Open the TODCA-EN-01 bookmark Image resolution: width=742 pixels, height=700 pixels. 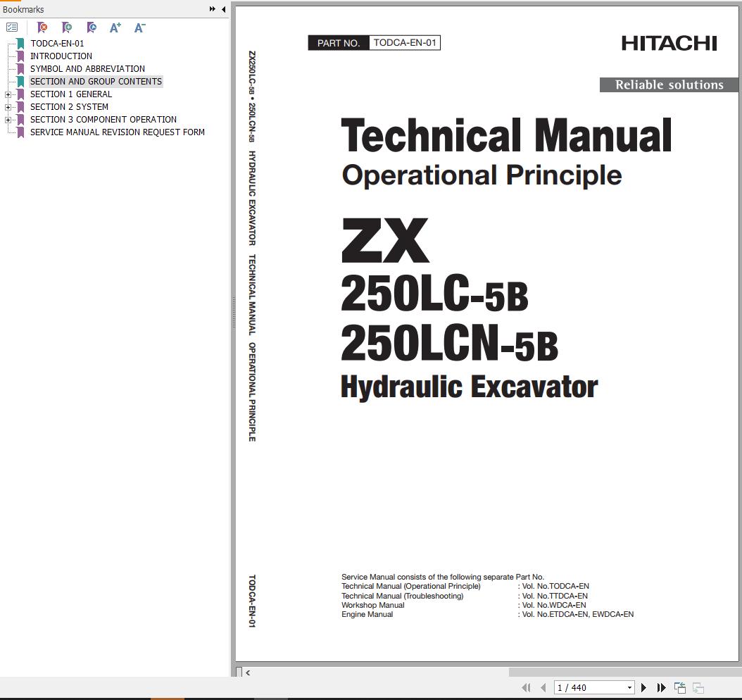[57, 44]
